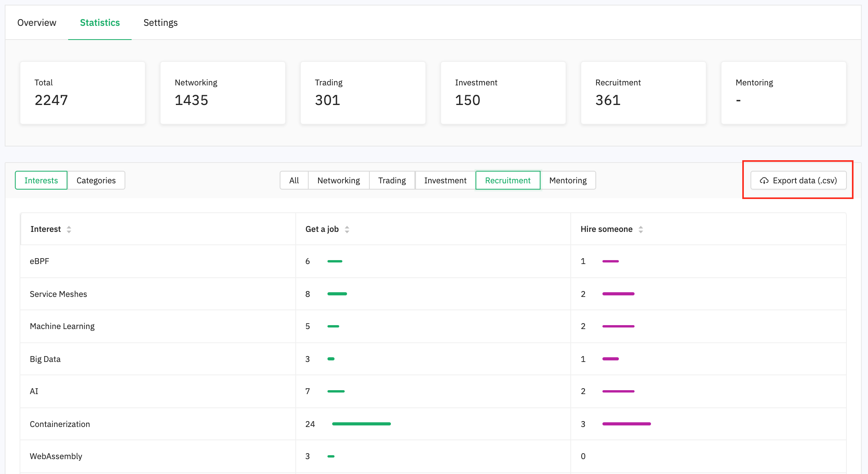
Task: Sort by Hire someone column arrows
Action: pyautogui.click(x=641, y=230)
